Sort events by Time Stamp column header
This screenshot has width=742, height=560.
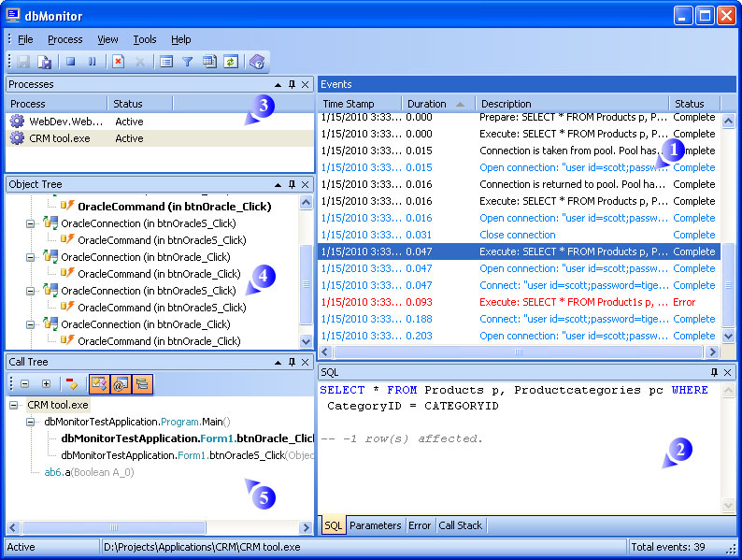click(x=360, y=104)
